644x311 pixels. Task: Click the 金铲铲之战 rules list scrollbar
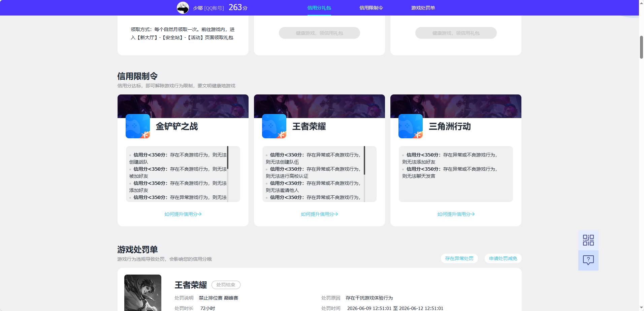pos(228,158)
